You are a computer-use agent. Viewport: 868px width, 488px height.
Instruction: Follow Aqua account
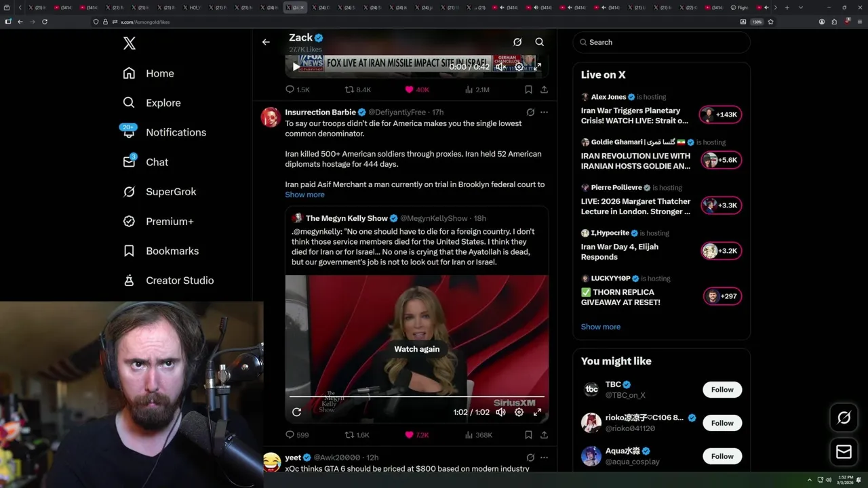coord(722,456)
